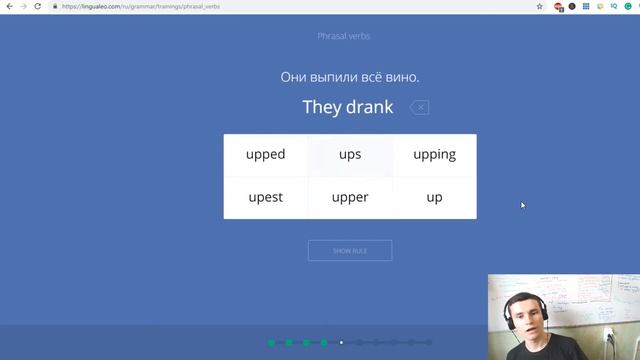Open the dark round extension icon
The image size is (640, 360).
click(x=572, y=6)
